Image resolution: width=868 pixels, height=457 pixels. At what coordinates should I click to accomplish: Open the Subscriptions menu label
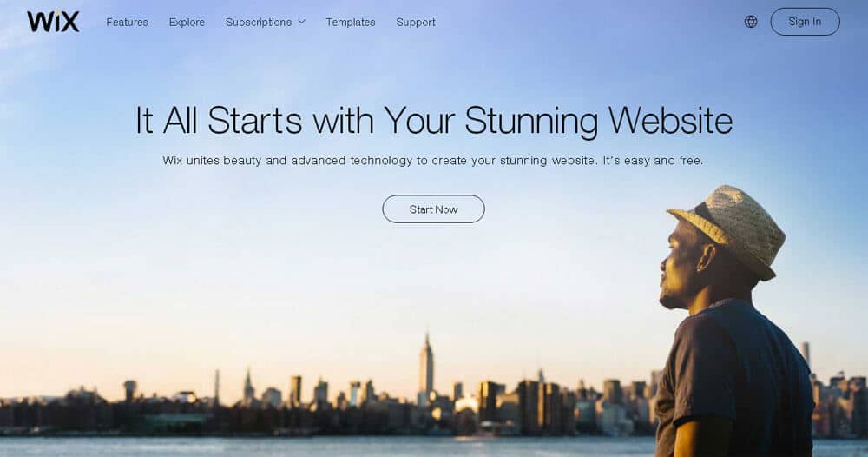pyautogui.click(x=259, y=23)
